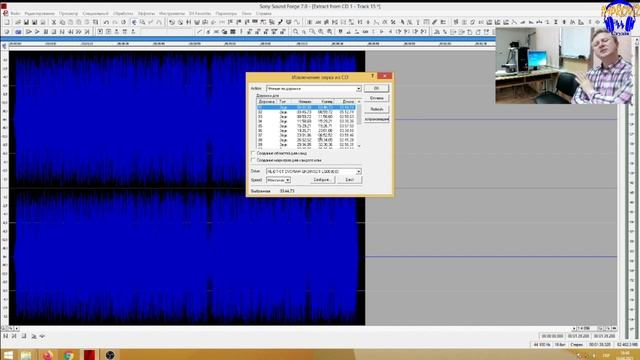Select track 02 in the track list
Image resolution: width=640 pixels, height=360 pixels.
306,112
